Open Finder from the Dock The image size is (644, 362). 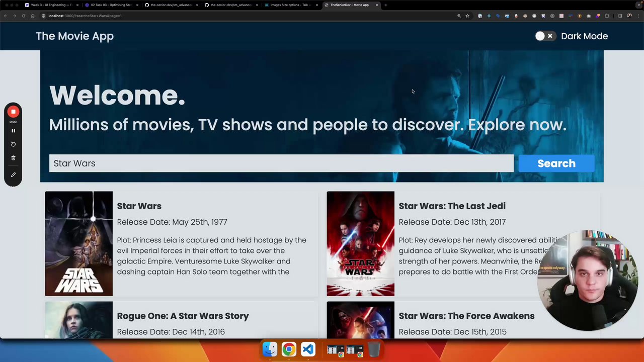click(x=270, y=349)
